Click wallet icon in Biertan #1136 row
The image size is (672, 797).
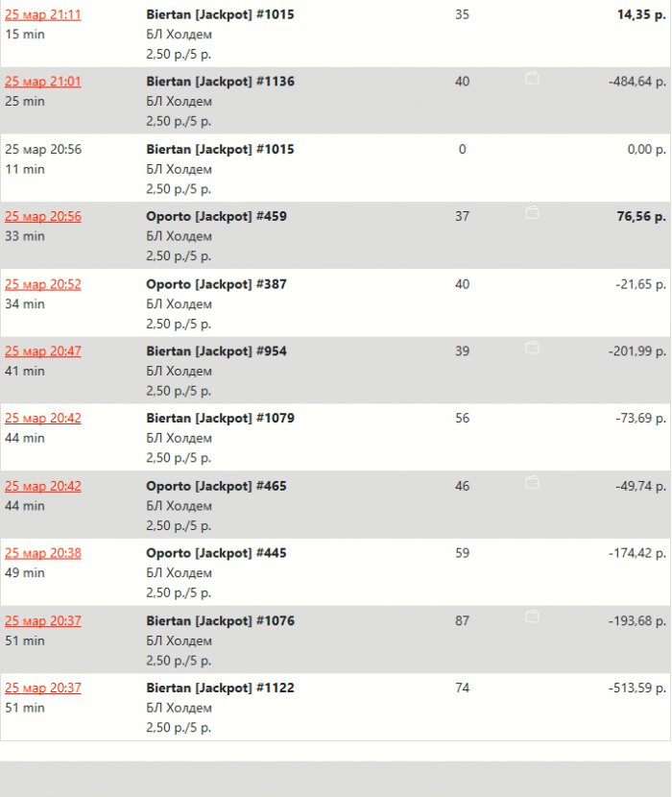click(532, 79)
